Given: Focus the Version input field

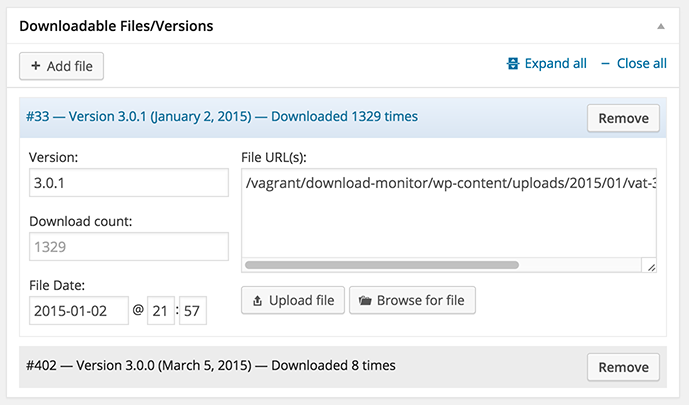Looking at the screenshot, I should (129, 183).
